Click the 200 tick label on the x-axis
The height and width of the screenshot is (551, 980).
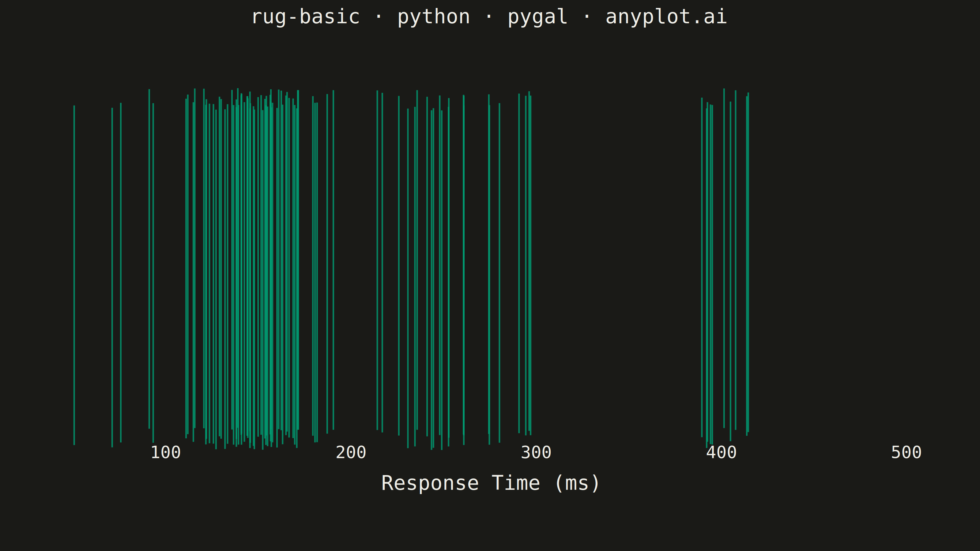pos(351,452)
